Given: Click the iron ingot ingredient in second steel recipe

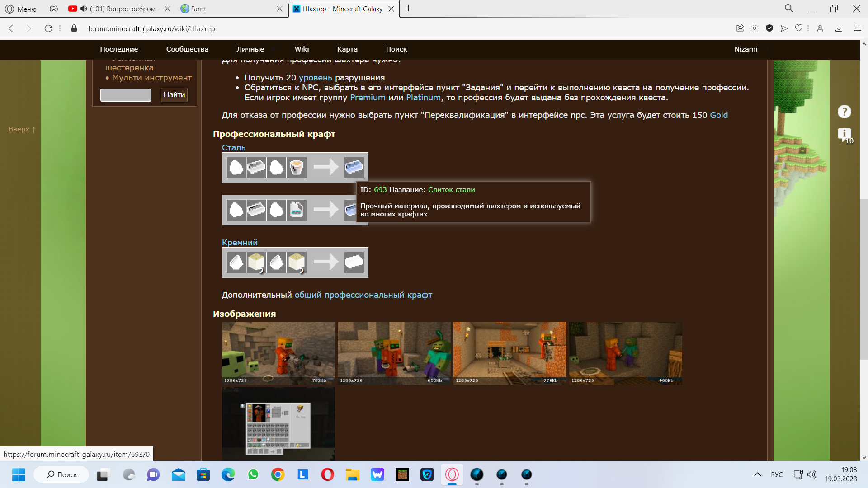Looking at the screenshot, I should [256, 210].
